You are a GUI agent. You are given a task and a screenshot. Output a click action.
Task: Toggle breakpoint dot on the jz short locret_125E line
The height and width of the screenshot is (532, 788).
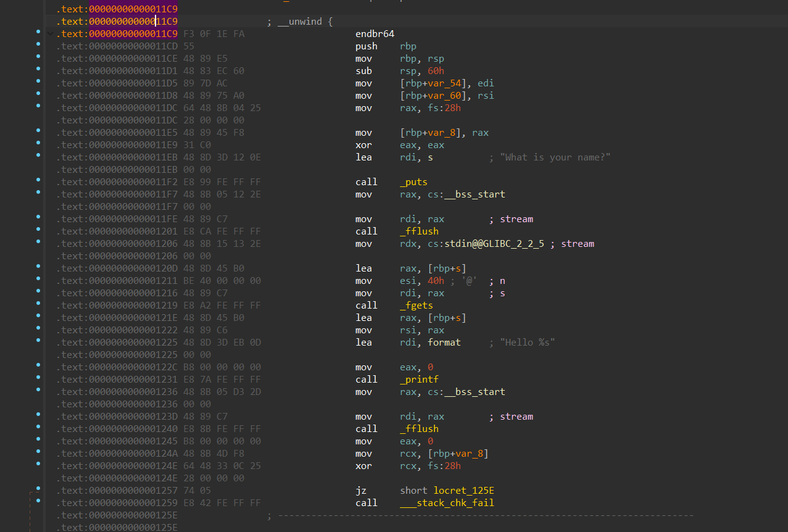(x=38, y=488)
